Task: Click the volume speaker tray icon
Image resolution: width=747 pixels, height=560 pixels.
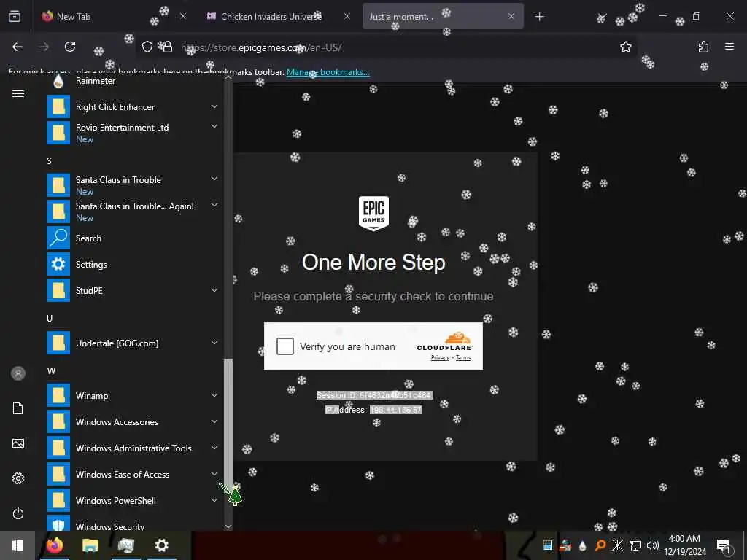Action: click(652, 545)
